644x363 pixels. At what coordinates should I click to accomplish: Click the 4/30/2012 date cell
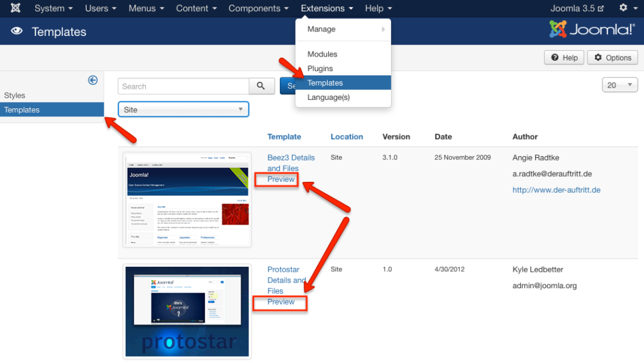pos(449,269)
